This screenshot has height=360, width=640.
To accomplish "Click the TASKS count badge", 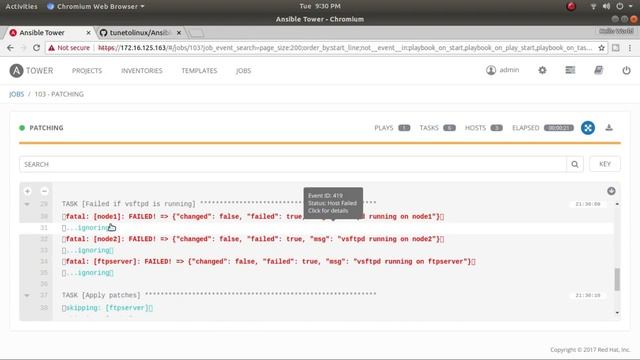I will pyautogui.click(x=449, y=128).
